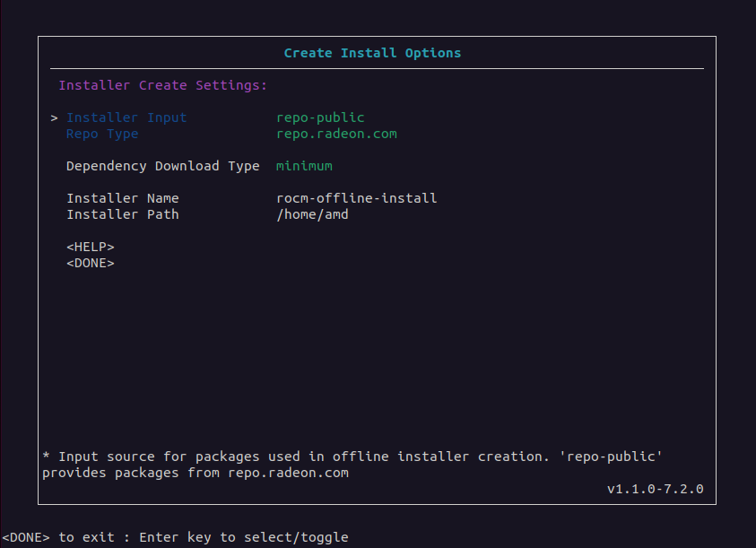Screen dimensions: 756x548
Task: Click the Create Install Options title
Action: (x=372, y=53)
